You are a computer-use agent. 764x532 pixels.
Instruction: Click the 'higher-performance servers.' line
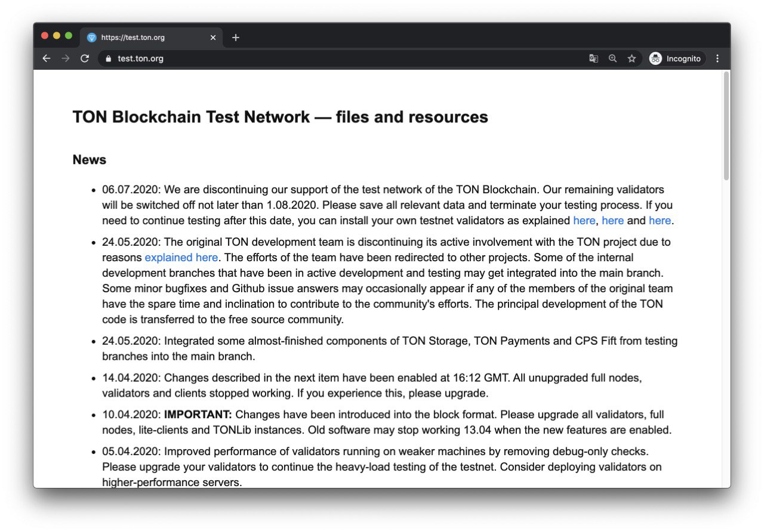coord(172,482)
